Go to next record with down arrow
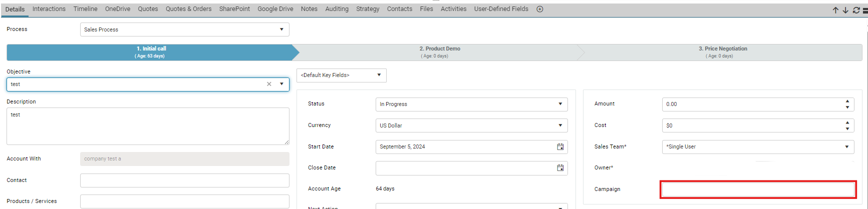The width and height of the screenshot is (868, 209). pos(845,10)
